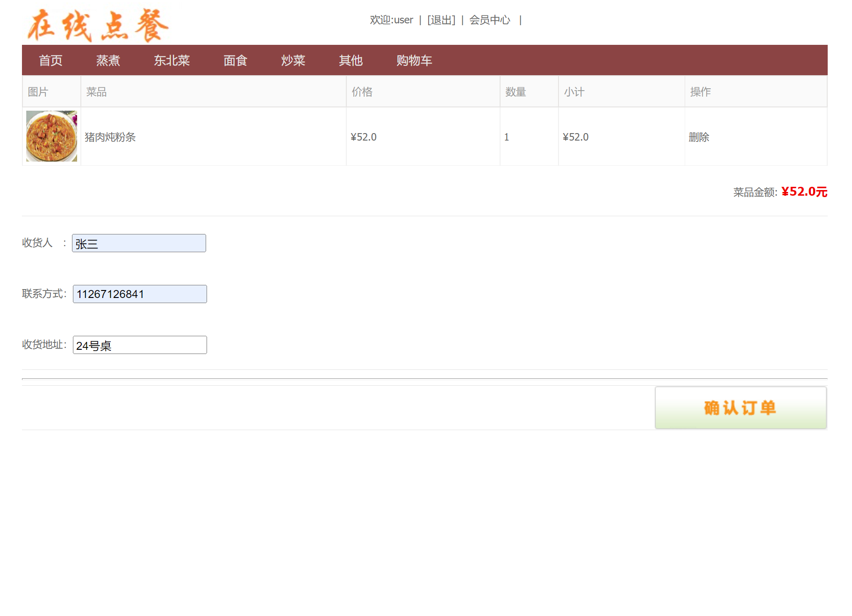Open the 面食 category
Image resolution: width=852 pixels, height=616 pixels.
pyautogui.click(x=235, y=60)
